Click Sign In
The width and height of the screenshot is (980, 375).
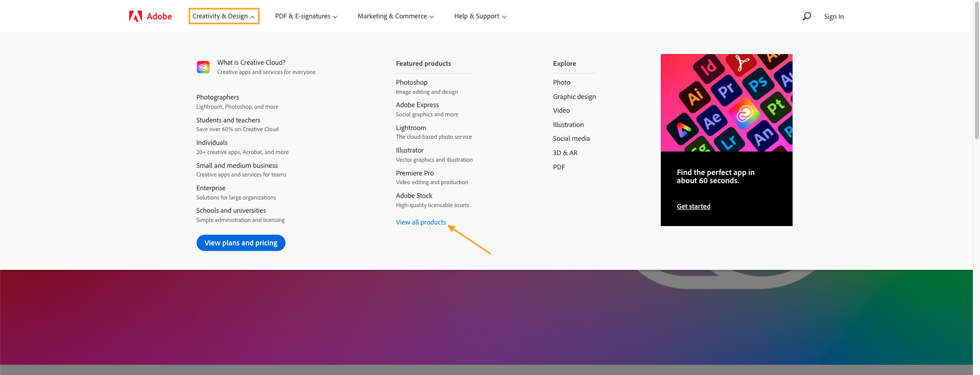coord(834,16)
